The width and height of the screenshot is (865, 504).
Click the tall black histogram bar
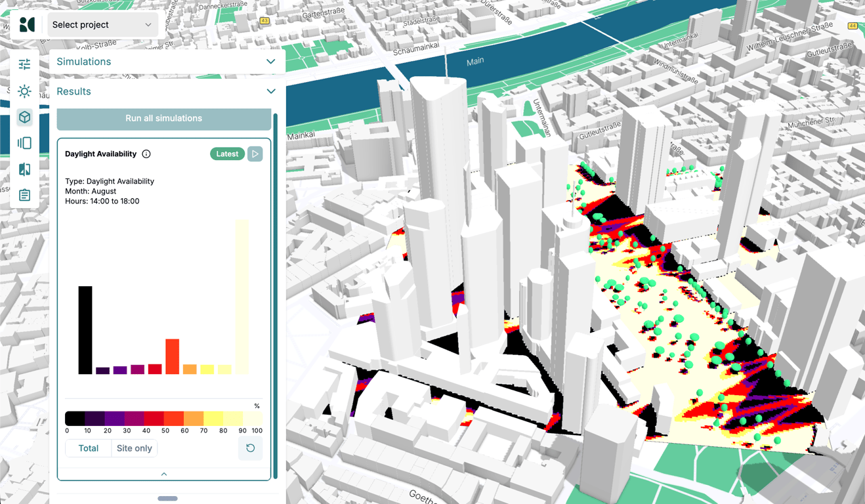(85, 330)
